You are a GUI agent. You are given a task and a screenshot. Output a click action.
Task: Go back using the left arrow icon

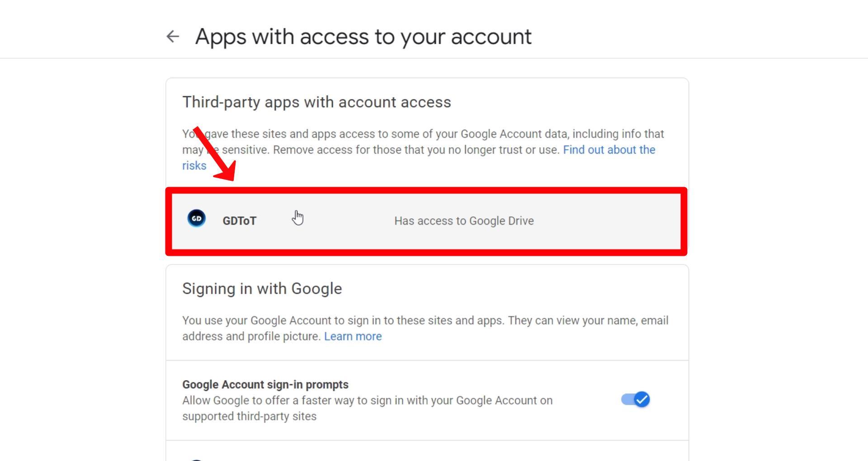click(173, 37)
